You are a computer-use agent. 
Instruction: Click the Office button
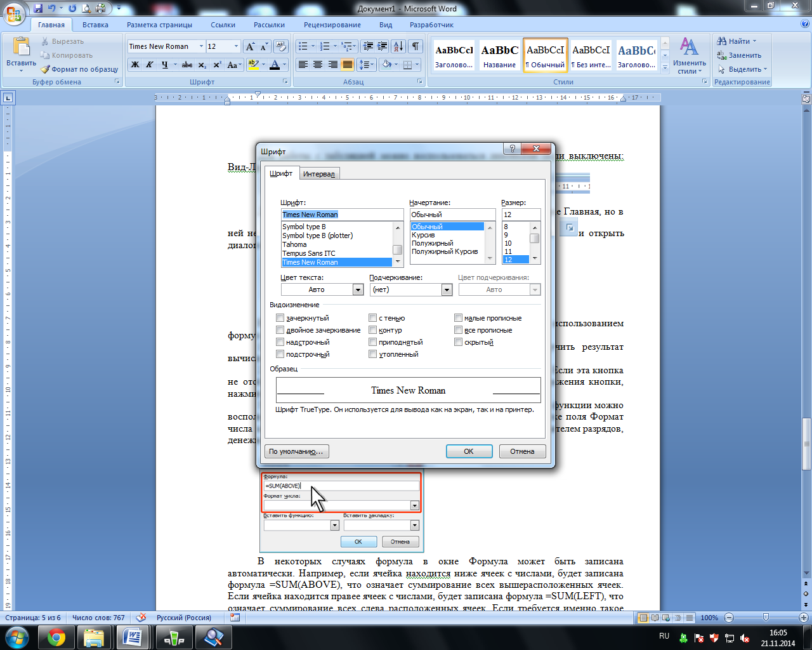[14, 13]
